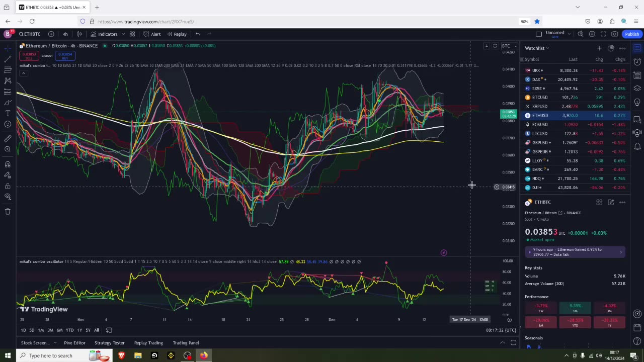Take a chart snapshot with camera icon

(615, 34)
